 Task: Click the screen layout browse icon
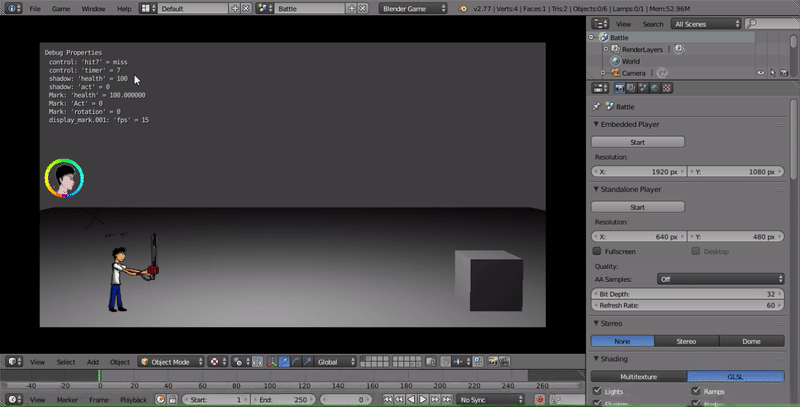click(x=148, y=8)
